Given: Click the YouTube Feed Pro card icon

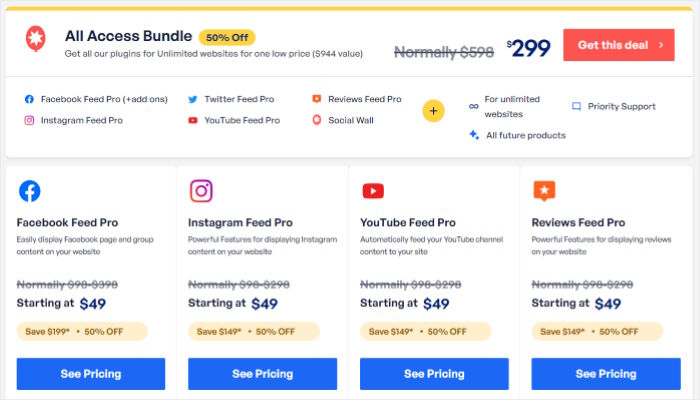Looking at the screenshot, I should click(373, 191).
